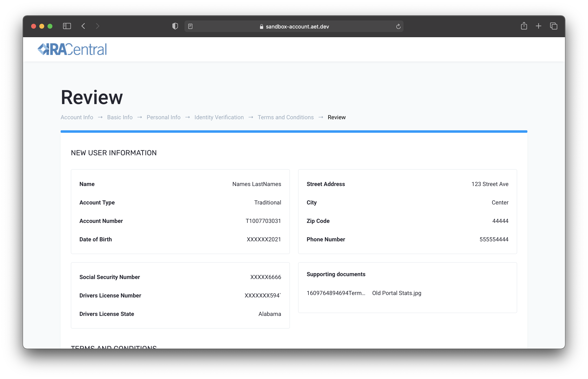Open the privacy shield report icon
Screen dimensions: 588x379
coord(175,26)
